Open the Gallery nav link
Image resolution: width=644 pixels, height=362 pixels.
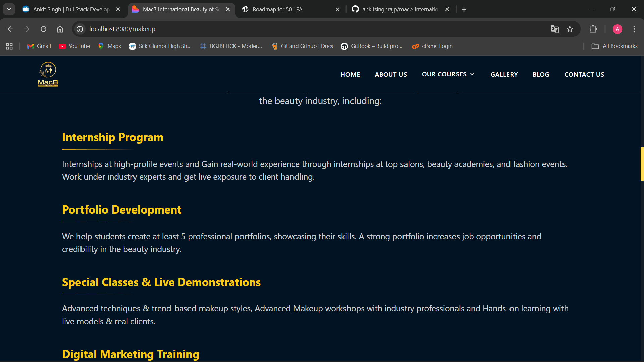(x=504, y=74)
